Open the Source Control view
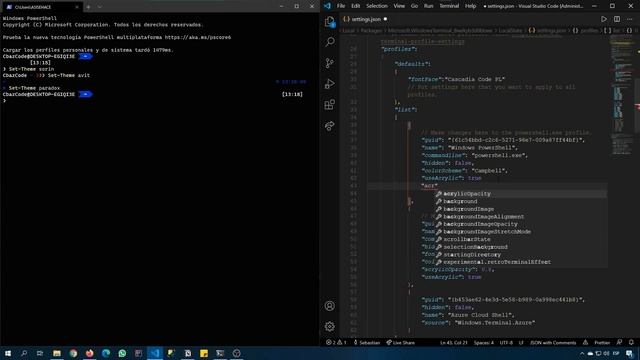This screenshot has width=640, height=360. pyautogui.click(x=330, y=63)
